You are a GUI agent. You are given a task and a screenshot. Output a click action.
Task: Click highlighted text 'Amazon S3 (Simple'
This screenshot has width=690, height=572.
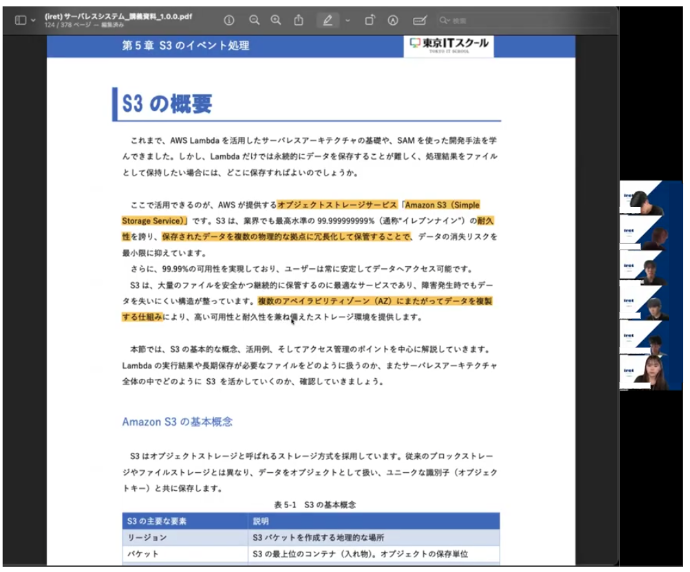(x=442, y=205)
